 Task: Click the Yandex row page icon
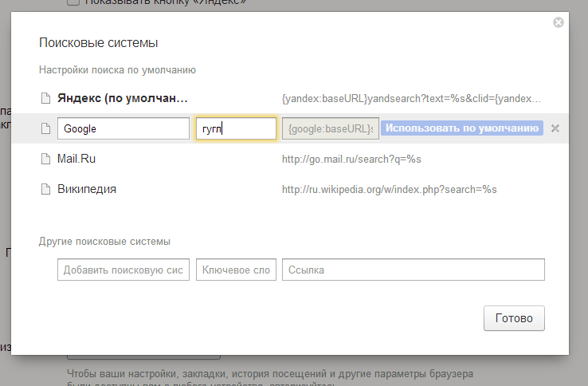pyautogui.click(x=45, y=98)
